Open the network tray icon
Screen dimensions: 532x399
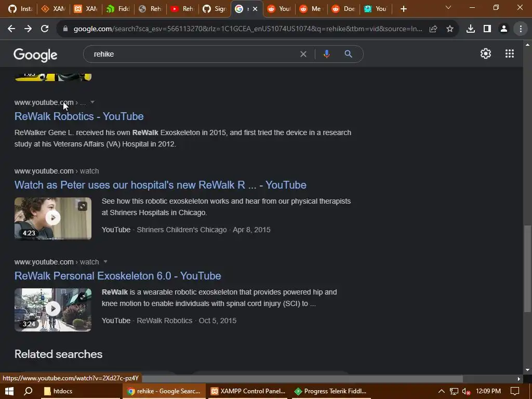[454, 392]
